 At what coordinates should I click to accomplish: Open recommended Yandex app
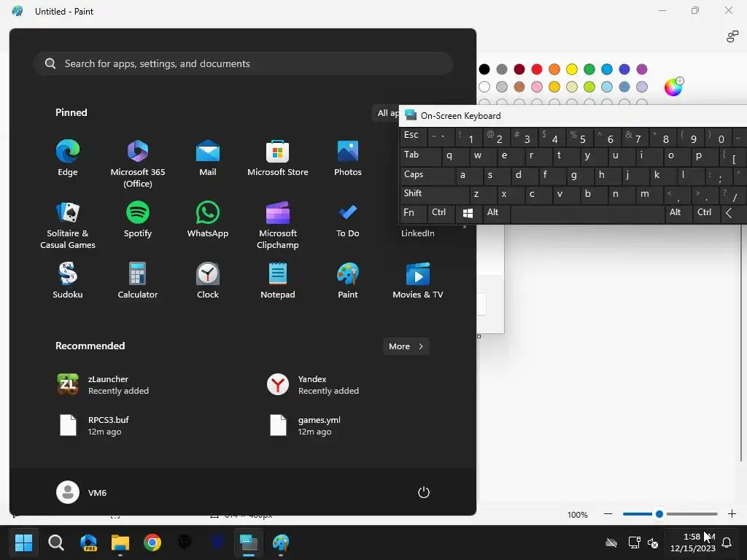pos(312,385)
